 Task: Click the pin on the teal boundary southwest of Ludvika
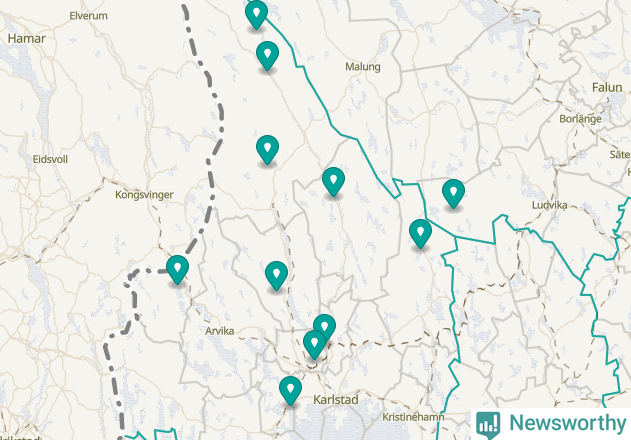pos(421,234)
